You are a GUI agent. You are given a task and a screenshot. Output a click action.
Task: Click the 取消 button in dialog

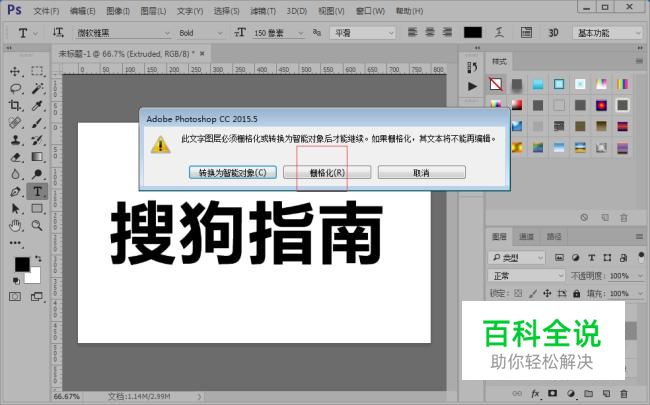422,172
